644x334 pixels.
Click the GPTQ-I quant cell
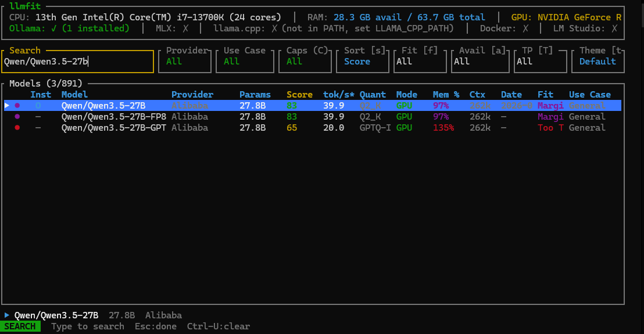(x=375, y=128)
